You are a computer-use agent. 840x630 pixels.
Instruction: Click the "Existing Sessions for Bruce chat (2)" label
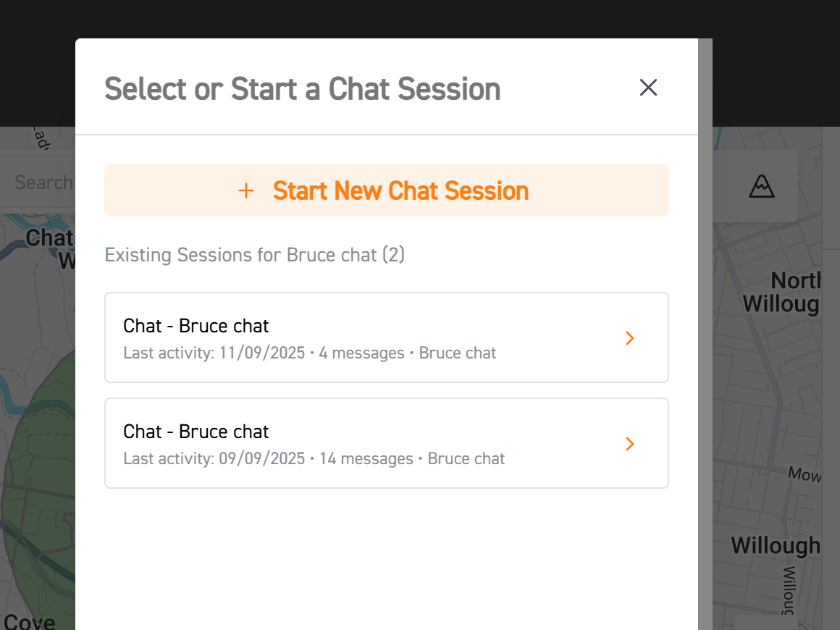point(254,255)
